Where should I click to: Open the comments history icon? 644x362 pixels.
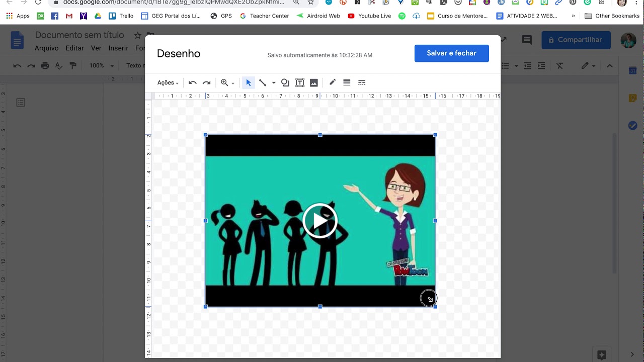pos(527,40)
